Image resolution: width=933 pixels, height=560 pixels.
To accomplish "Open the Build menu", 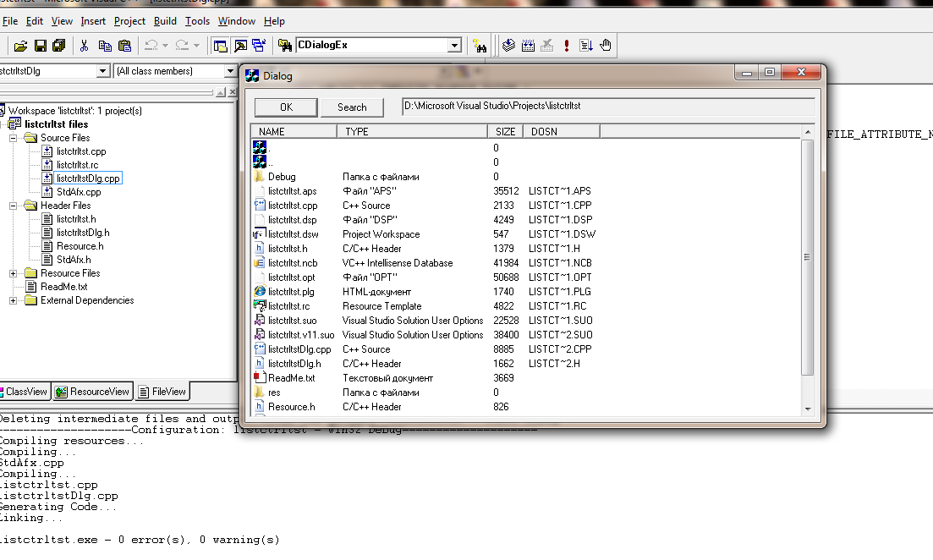I will tap(165, 20).
